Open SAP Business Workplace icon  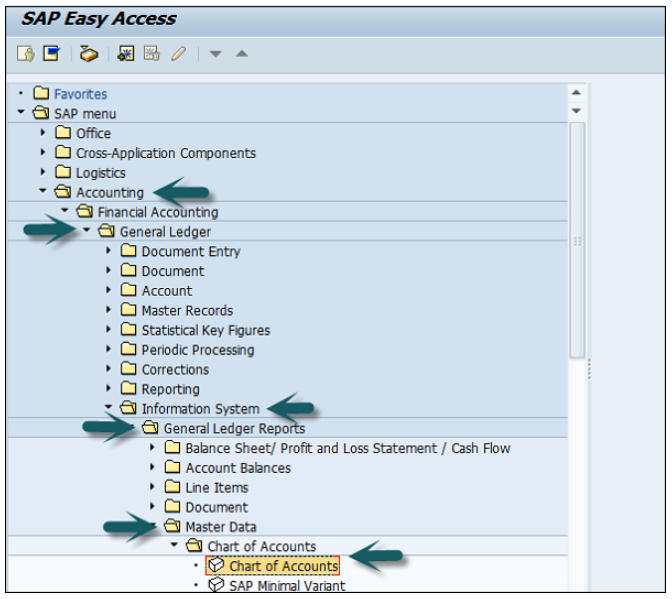[89, 54]
